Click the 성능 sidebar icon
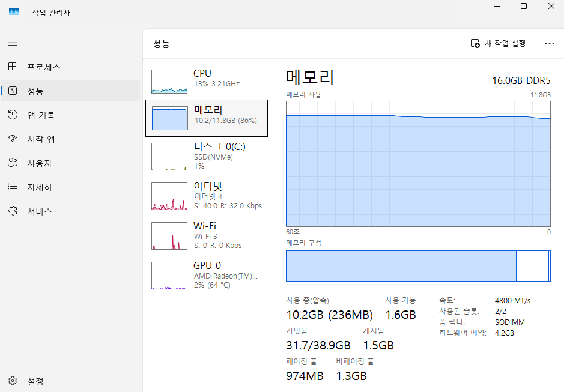 [x=13, y=91]
